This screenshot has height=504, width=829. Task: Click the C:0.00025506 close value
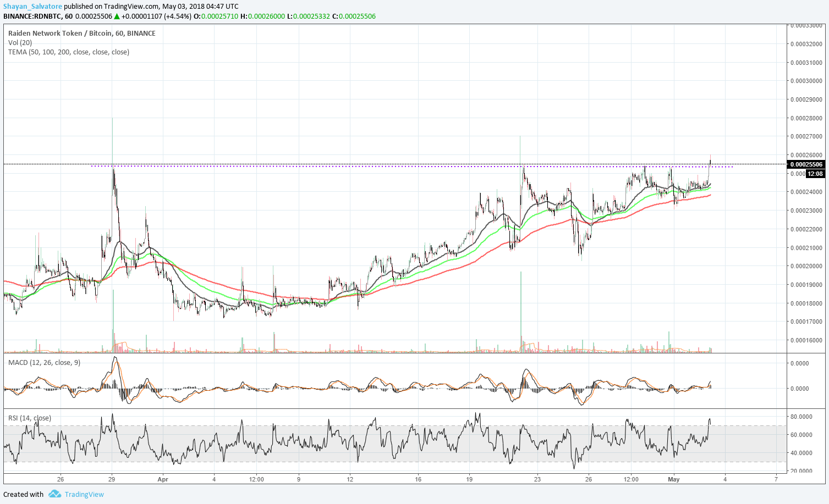354,16
